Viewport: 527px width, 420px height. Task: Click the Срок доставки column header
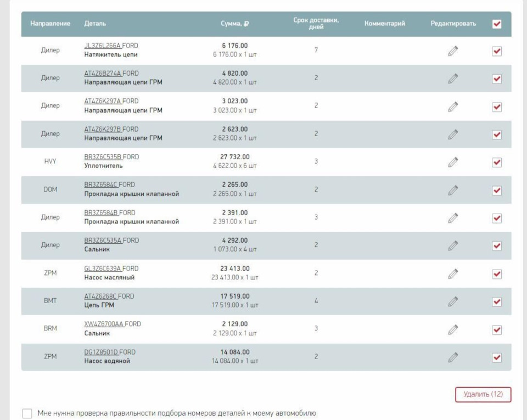pyautogui.click(x=315, y=24)
